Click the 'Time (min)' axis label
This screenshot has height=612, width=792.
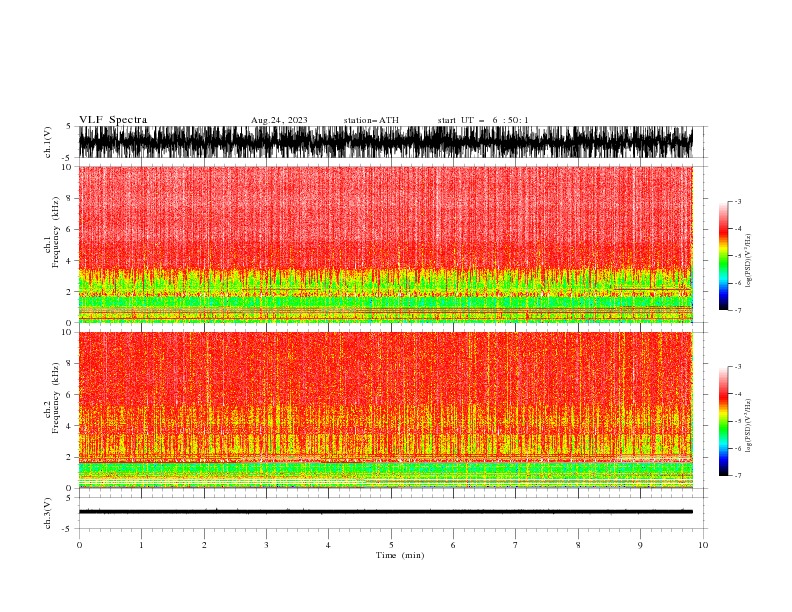tap(400, 555)
